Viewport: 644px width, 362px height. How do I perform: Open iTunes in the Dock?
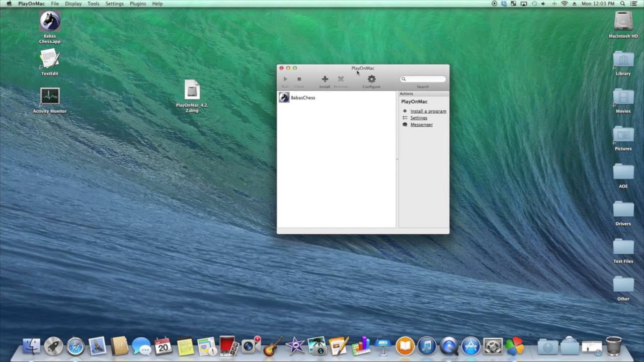427,346
